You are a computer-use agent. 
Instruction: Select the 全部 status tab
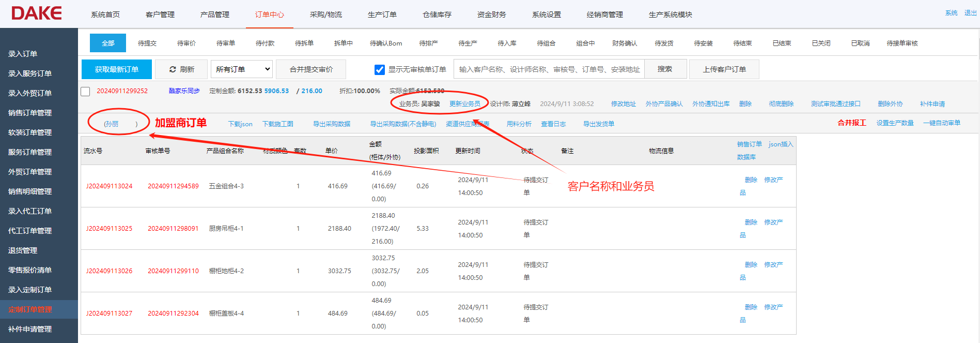108,43
